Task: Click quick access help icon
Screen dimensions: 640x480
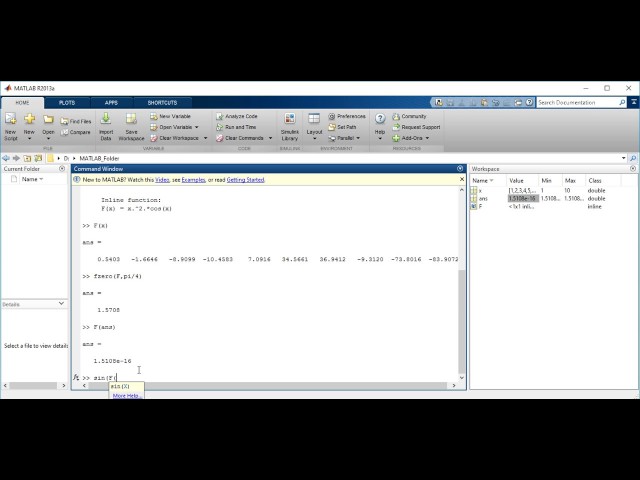Action: point(529,102)
